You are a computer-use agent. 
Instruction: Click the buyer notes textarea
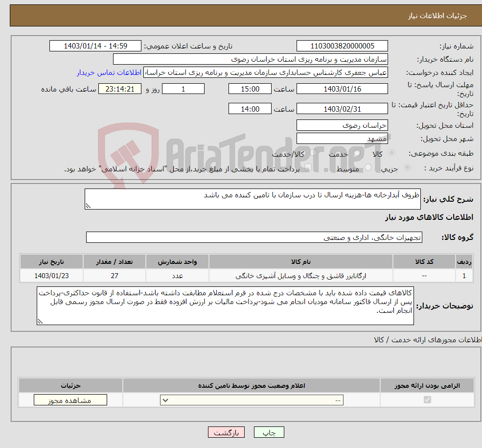tap(225, 306)
